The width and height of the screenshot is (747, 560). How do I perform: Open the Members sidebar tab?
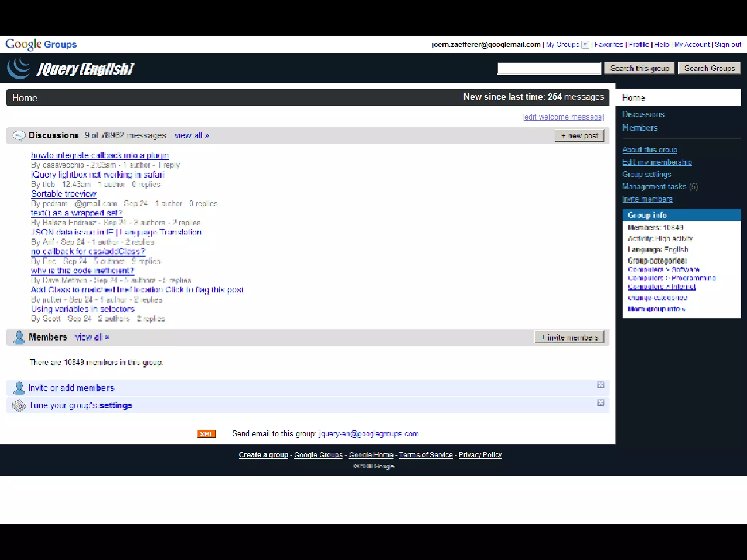(639, 128)
